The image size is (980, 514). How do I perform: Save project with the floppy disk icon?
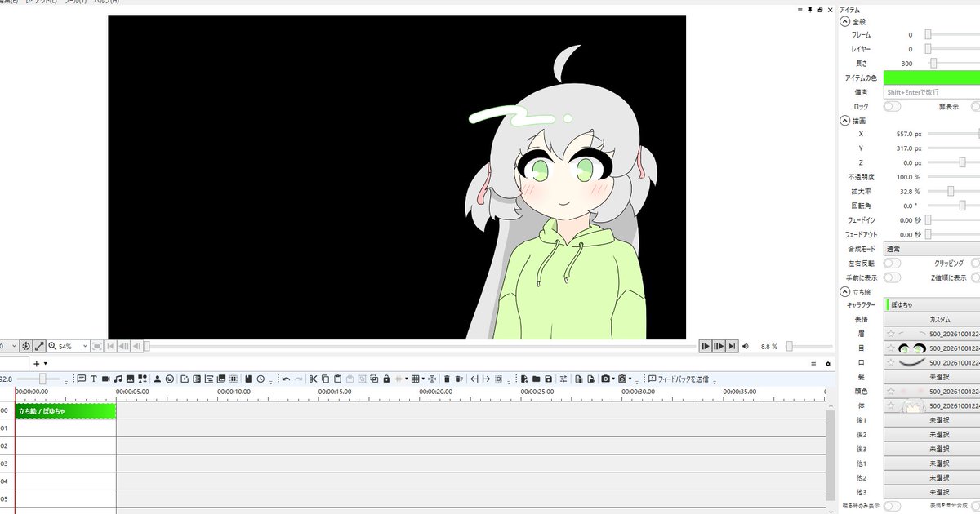pyautogui.click(x=549, y=379)
